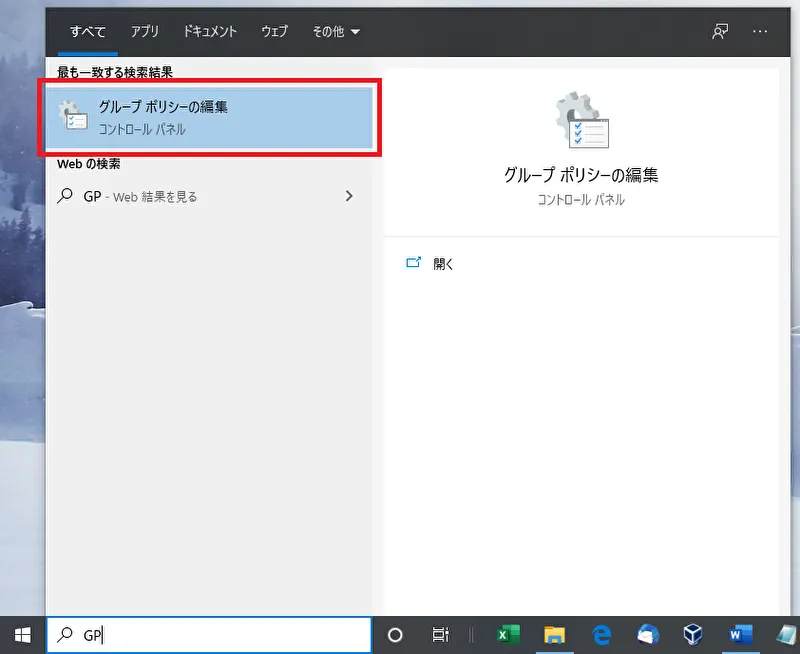Launch Word from the taskbar
800x654 pixels.
click(740, 635)
